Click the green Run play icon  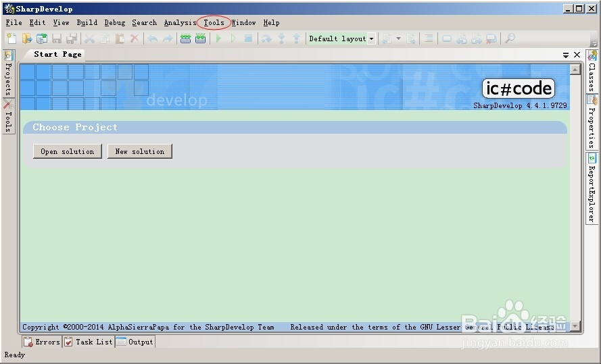(218, 38)
